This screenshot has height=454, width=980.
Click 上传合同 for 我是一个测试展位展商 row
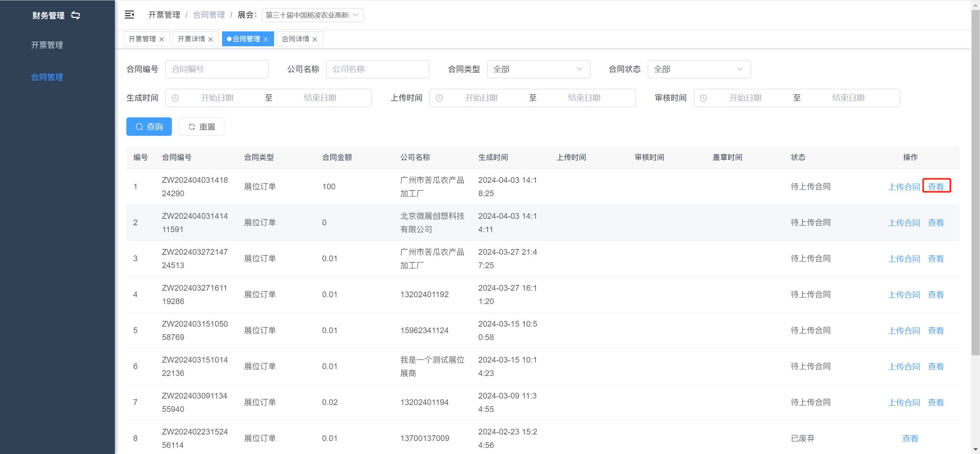(x=904, y=366)
